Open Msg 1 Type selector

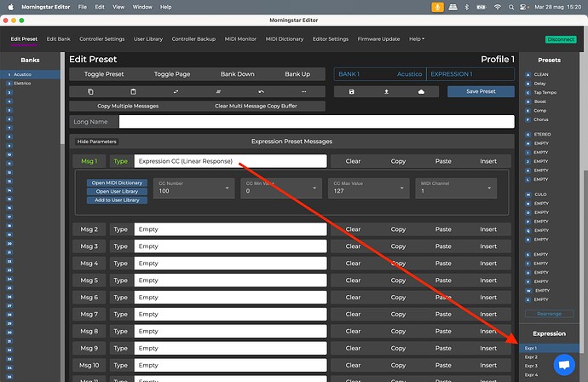click(230, 161)
